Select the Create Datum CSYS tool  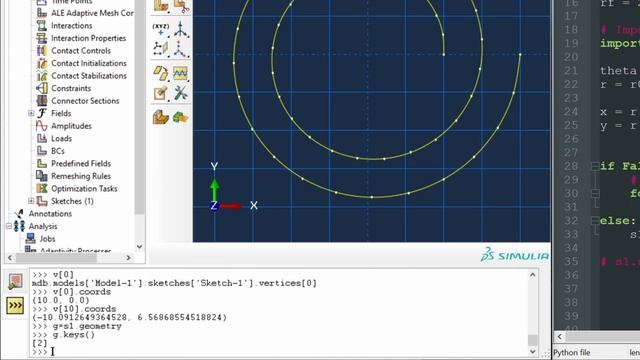tap(181, 49)
